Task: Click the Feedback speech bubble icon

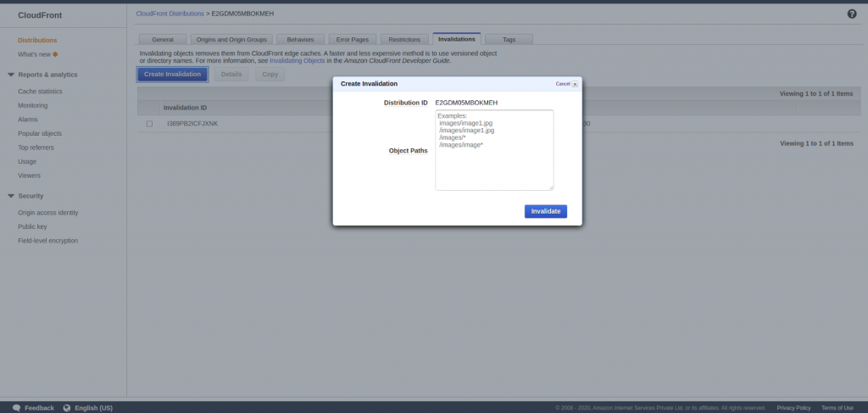Action: pos(17,408)
